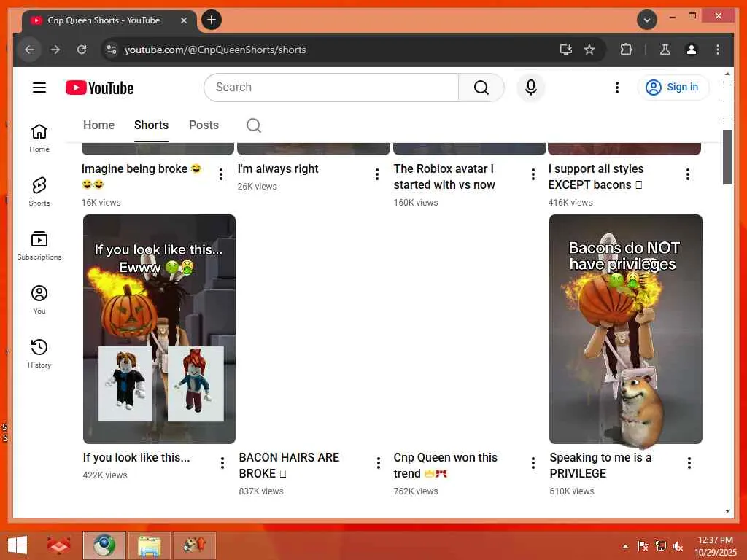Open YouTube settings three-dot menu
Viewport: 747px width, 560px height.
pos(617,87)
